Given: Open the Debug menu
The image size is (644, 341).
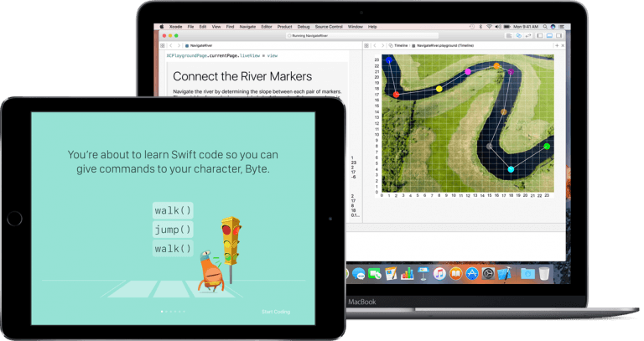Looking at the screenshot, I should 304,27.
